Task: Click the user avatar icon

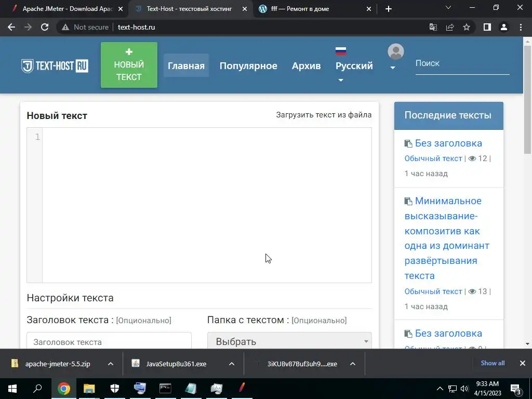Action: pos(395,51)
